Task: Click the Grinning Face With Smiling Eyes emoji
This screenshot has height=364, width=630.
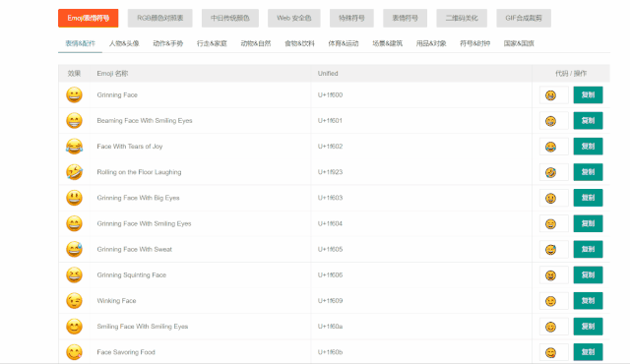Action: coord(75,223)
